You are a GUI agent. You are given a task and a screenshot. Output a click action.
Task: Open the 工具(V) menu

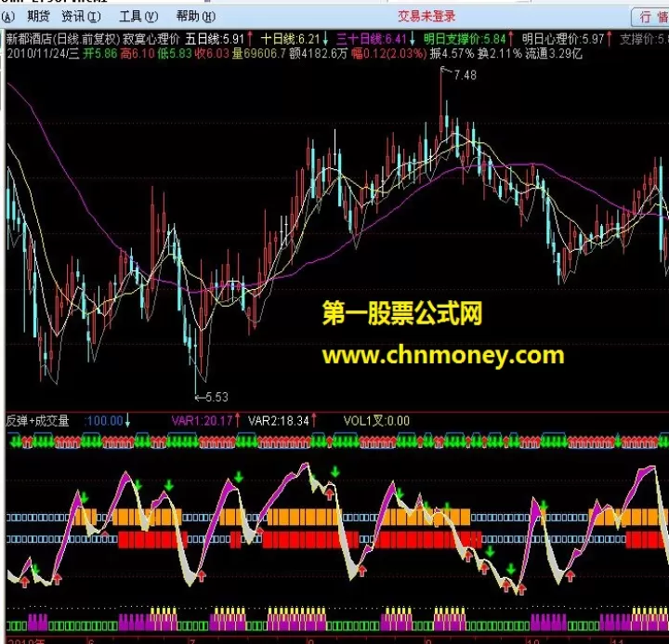tap(138, 17)
